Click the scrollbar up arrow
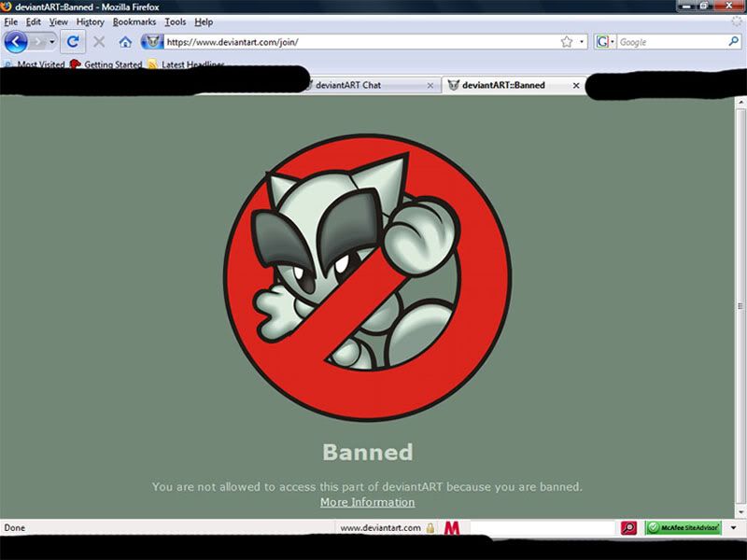Screen dimensions: 747x560 coord(740,102)
